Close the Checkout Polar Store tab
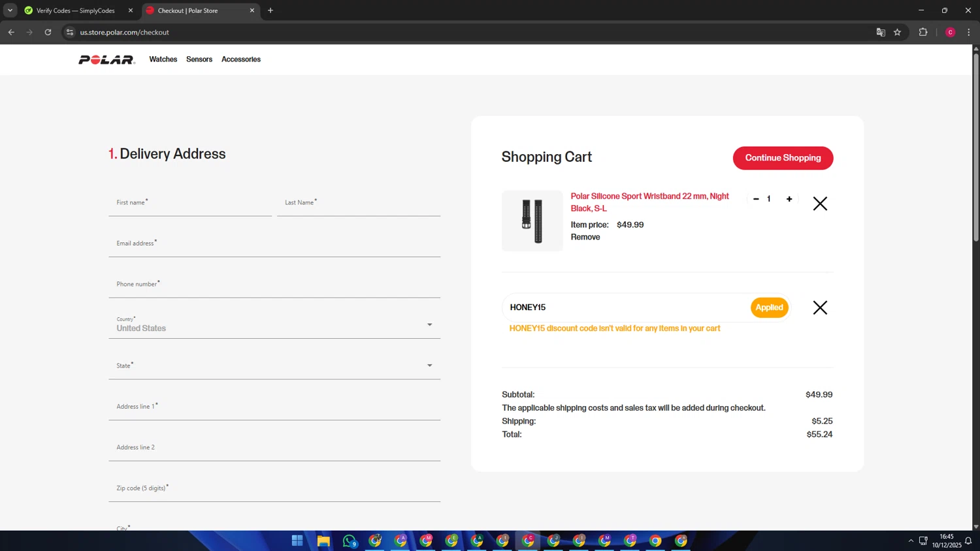This screenshot has width=980, height=551. pyautogui.click(x=252, y=10)
